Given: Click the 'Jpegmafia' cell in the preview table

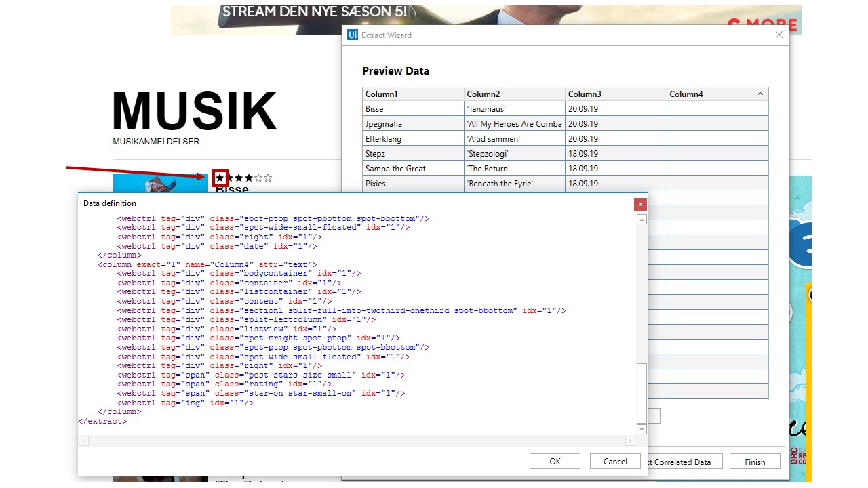Looking at the screenshot, I should coord(413,124).
